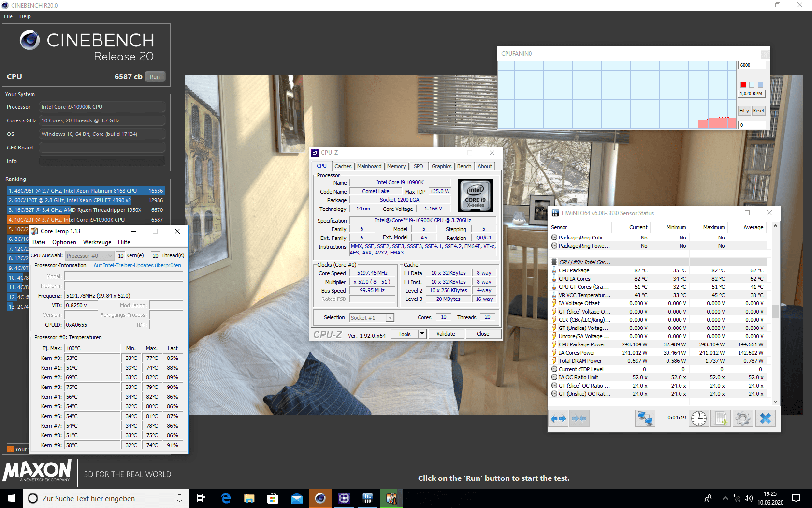Switch to the Memory tab in CPU-Z
This screenshot has height=508, width=812.
click(x=396, y=166)
